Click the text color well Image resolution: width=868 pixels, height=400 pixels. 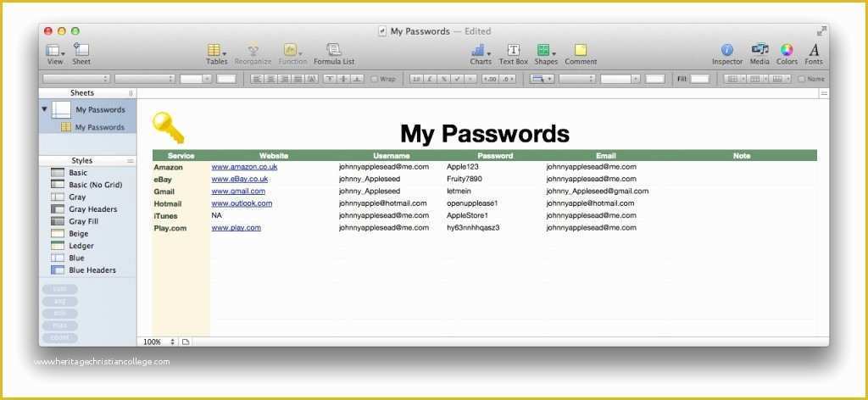click(226, 79)
